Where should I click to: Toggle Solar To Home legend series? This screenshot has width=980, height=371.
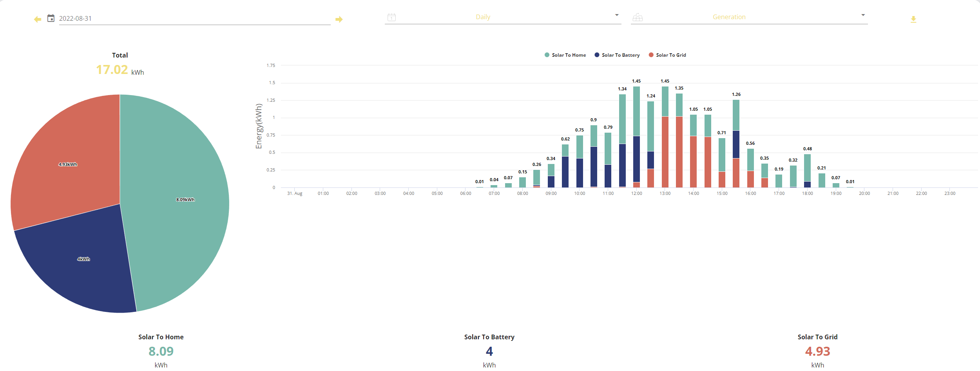tap(565, 55)
